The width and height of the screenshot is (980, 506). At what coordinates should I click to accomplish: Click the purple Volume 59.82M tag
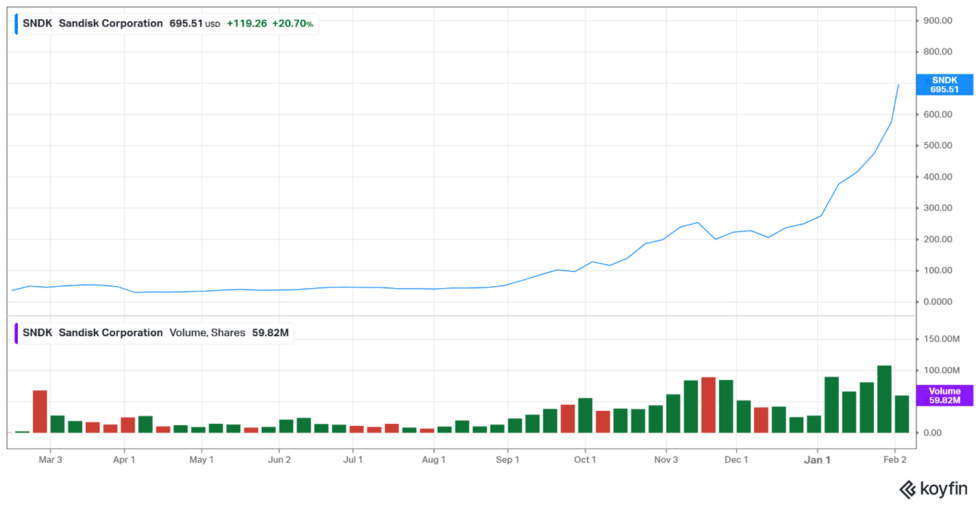pos(944,396)
